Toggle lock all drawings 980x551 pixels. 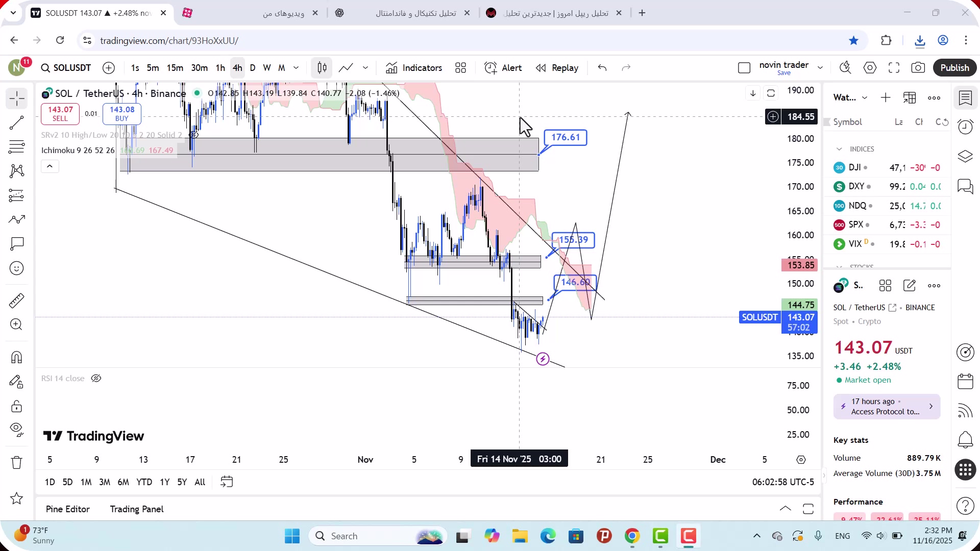[17, 406]
